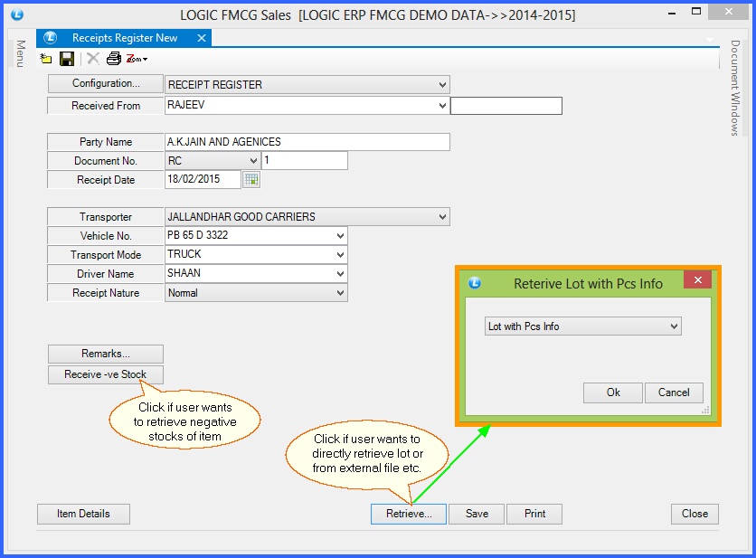Click Ok in the Retrieve Lot dialog
The height and width of the screenshot is (558, 756).
[613, 392]
